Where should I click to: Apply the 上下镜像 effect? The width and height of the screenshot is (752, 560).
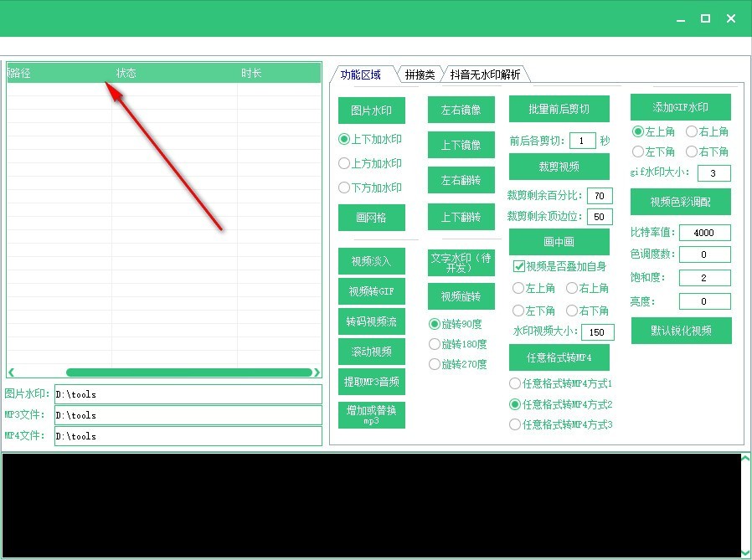coord(461,145)
